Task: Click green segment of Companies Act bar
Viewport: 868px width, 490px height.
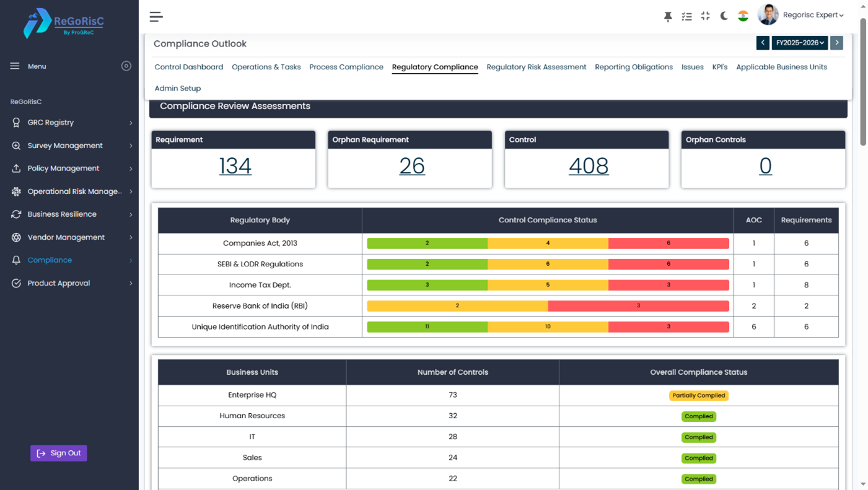Action: 427,243
